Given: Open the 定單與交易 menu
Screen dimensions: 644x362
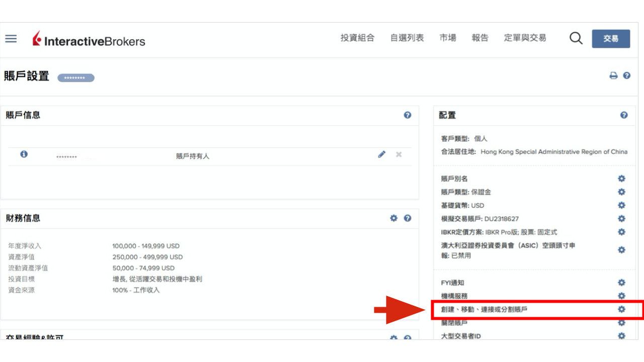Looking at the screenshot, I should (525, 38).
